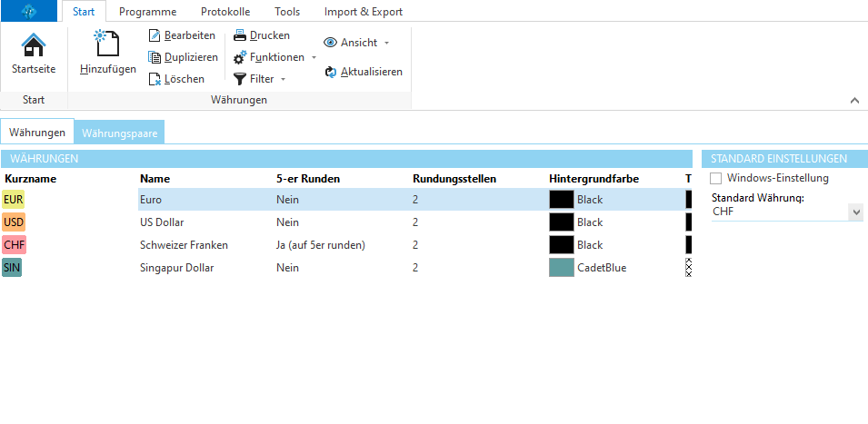Click the CadetBlue color swatch for Singapur Dollar
This screenshot has width=868, height=424.
pos(562,268)
